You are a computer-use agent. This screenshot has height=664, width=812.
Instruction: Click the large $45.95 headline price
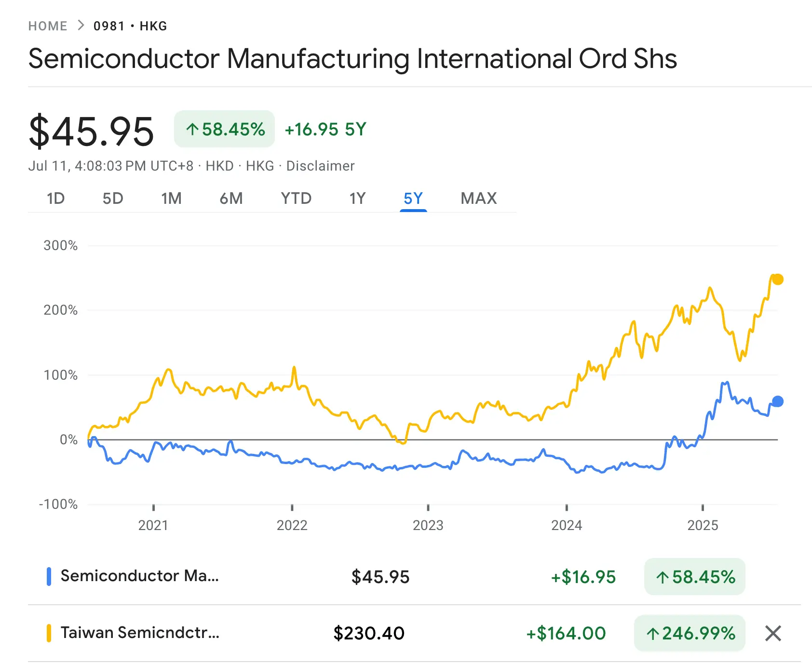[x=92, y=131]
